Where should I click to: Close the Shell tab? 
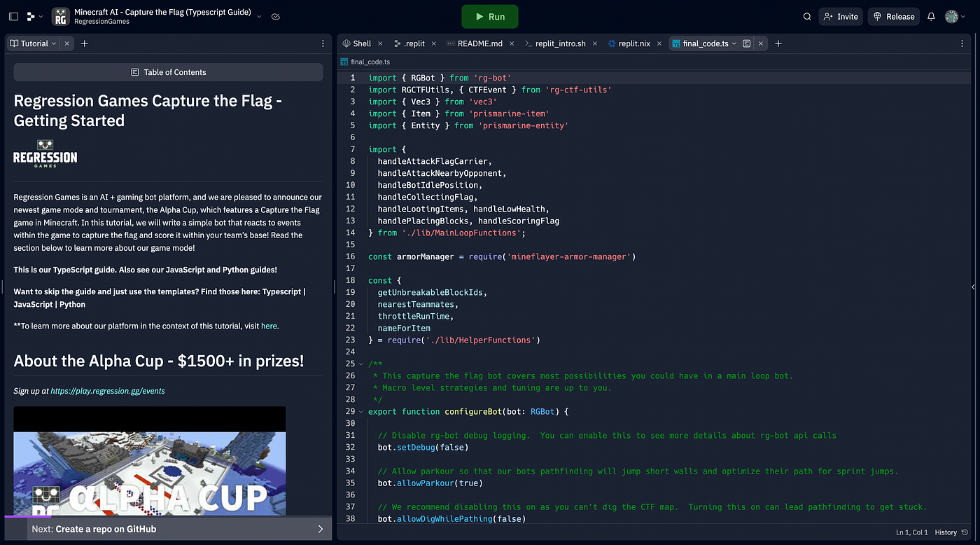click(x=381, y=43)
